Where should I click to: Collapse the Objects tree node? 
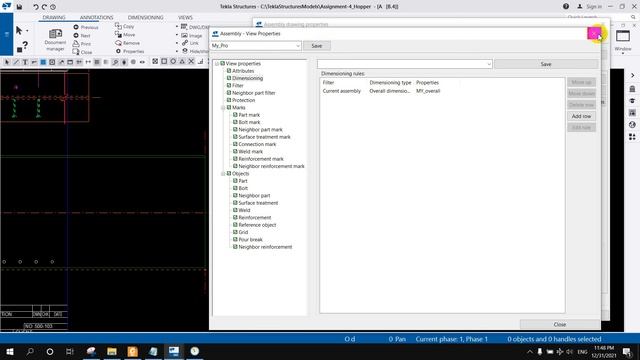click(x=223, y=174)
